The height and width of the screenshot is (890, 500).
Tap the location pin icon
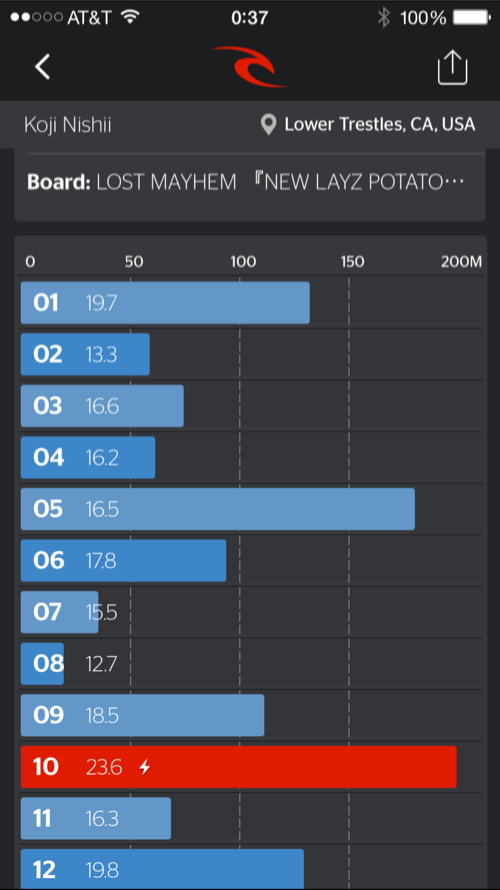tap(268, 125)
